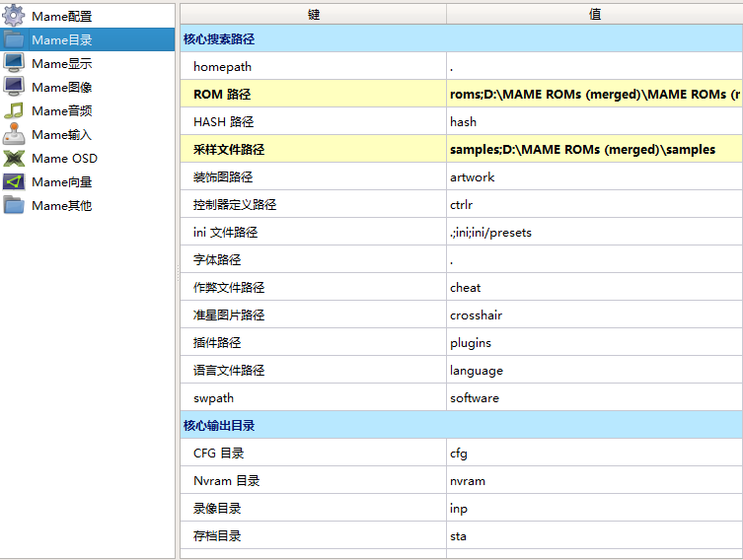Click the 值 column header

pyautogui.click(x=595, y=14)
